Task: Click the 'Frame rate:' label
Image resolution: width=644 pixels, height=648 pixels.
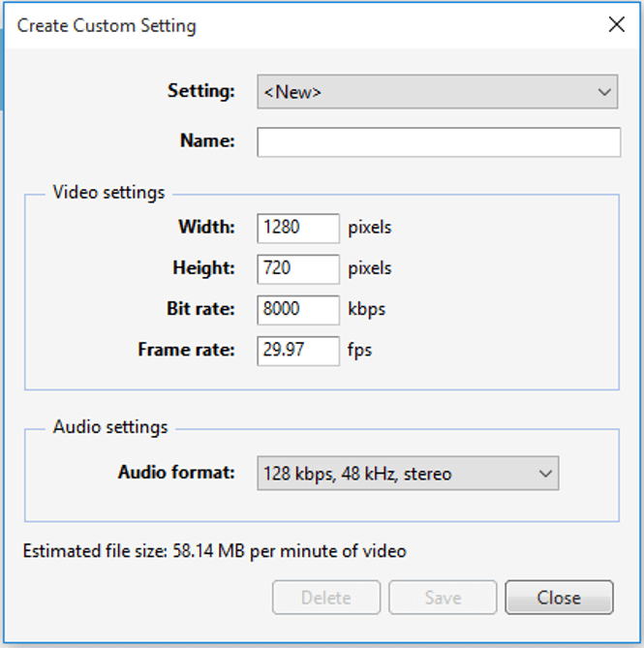Action: 186,350
